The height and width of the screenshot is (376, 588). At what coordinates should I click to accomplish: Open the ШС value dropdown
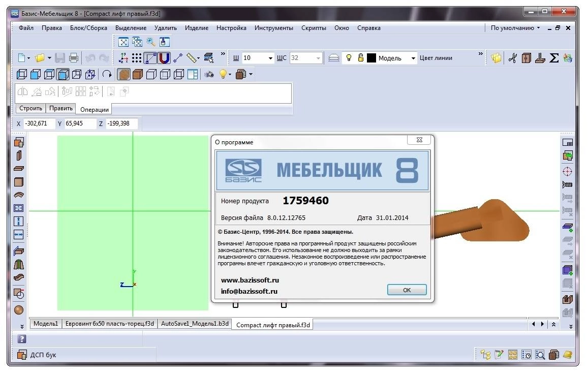click(x=318, y=58)
